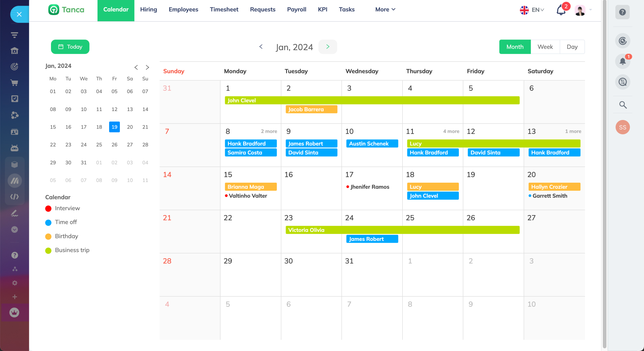Click the plus icon in left sidebar
The image size is (644, 351).
coord(15,297)
